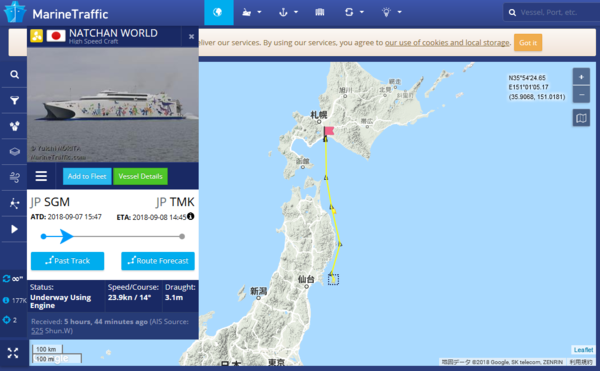
Task: Click the JP TMK destination port
Action: click(175, 202)
